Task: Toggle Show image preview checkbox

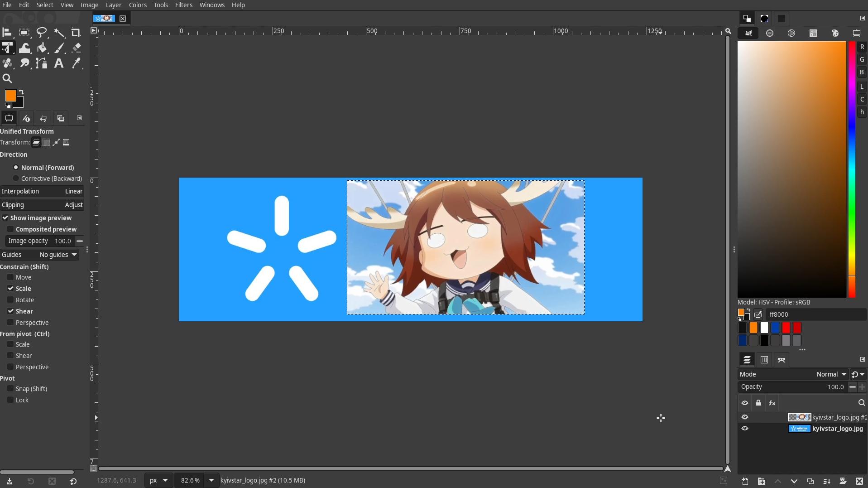Action: tap(5, 218)
